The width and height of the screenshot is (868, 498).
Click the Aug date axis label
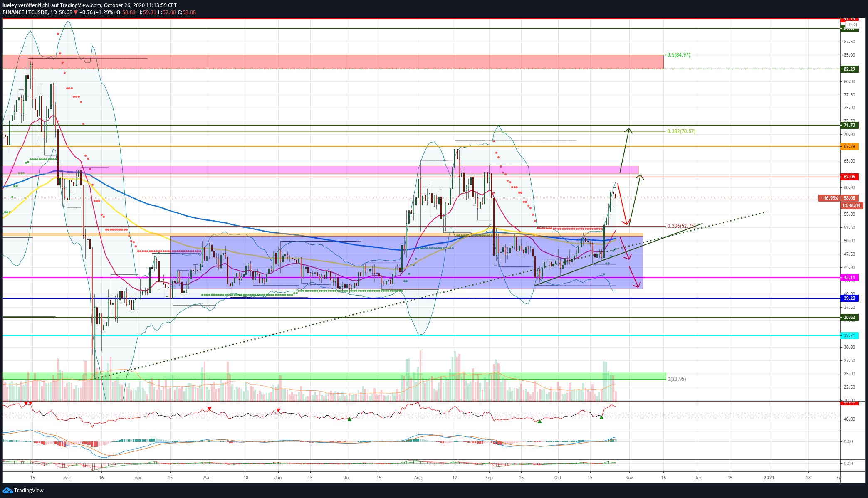(418, 478)
